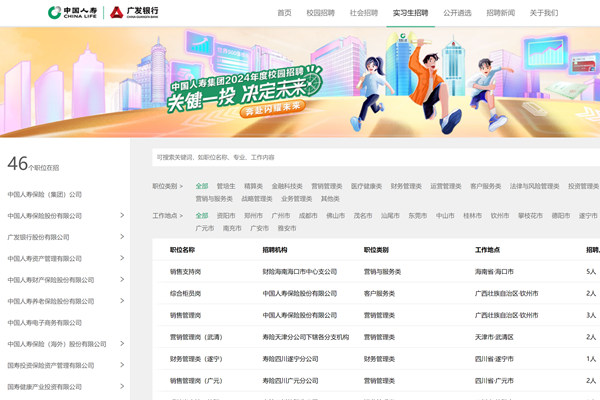Viewport: 600px width, 400px height.
Task: Expand the 中国人寿养老保险股份有限公司 chevron
Action: 122,301
